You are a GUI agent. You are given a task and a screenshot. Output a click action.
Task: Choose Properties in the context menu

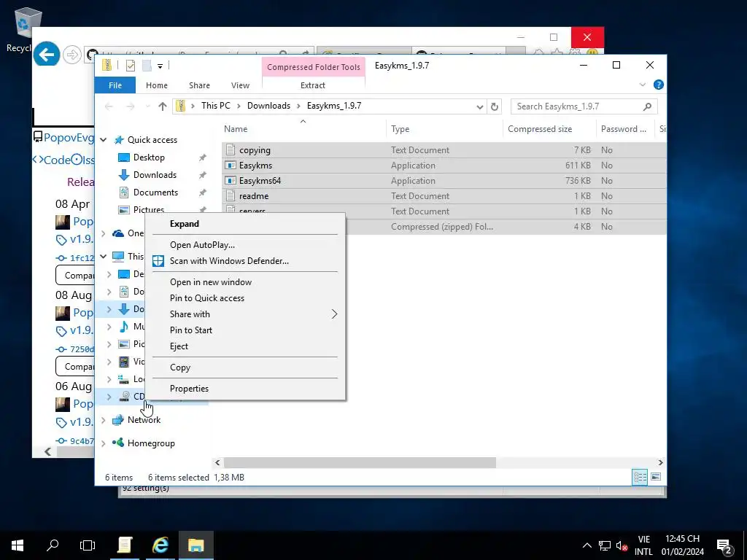(x=245, y=389)
